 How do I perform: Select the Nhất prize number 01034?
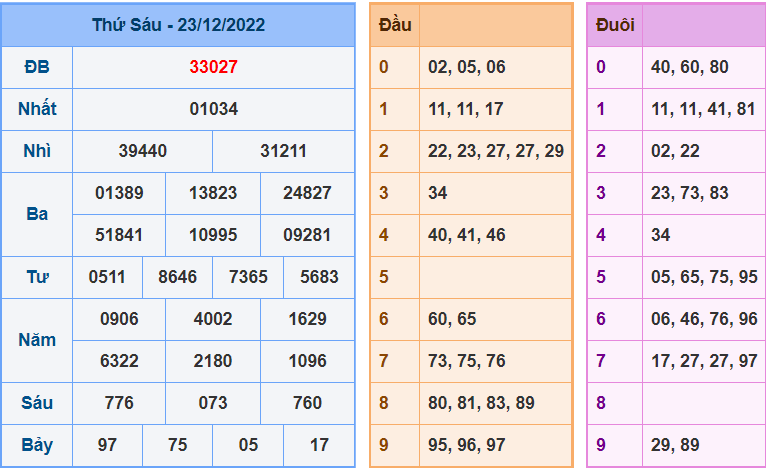point(213,109)
